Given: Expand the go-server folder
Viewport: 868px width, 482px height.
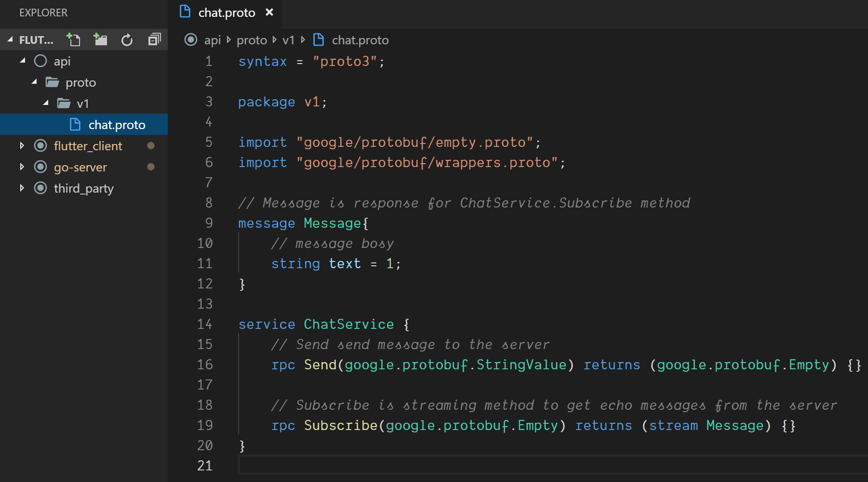Looking at the screenshot, I should tap(22, 167).
